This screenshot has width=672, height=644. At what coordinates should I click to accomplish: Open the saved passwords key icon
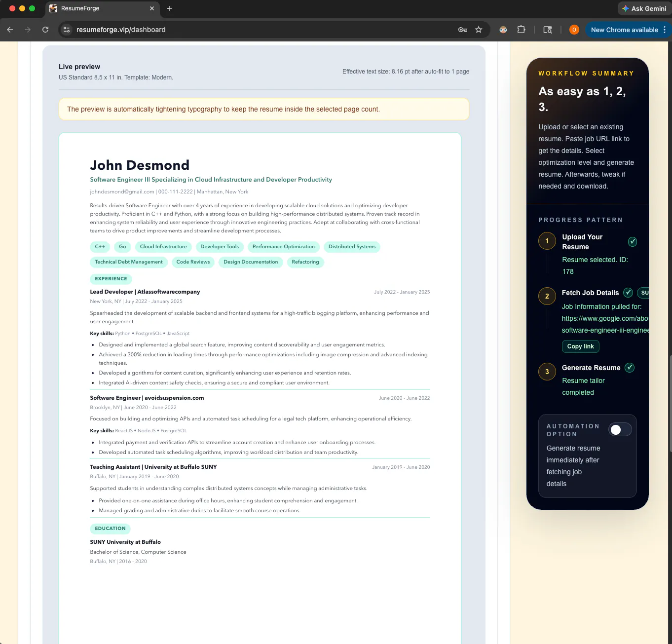pyautogui.click(x=463, y=30)
